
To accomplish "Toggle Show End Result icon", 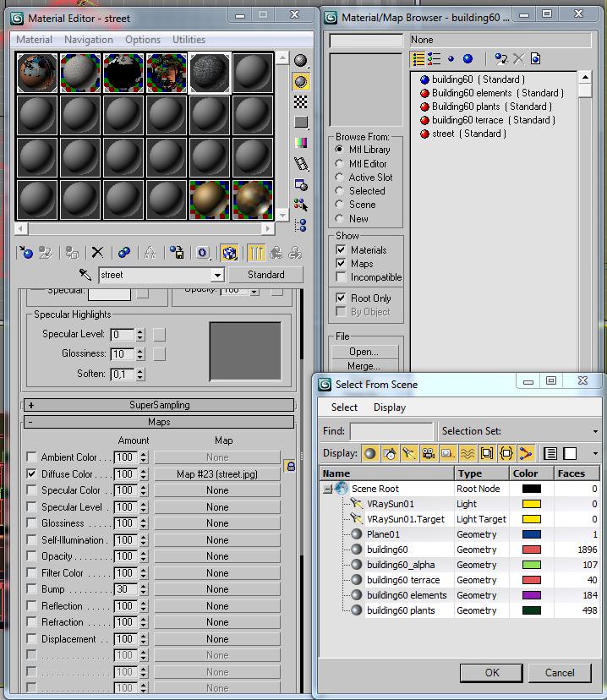I will [x=256, y=253].
